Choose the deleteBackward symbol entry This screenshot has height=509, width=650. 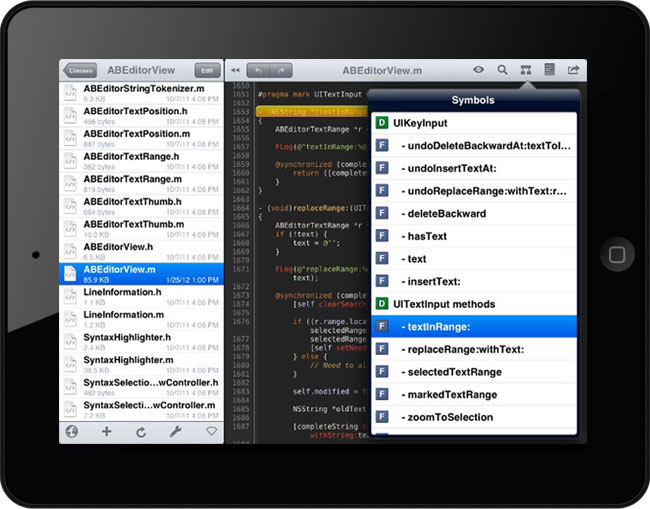tap(474, 213)
